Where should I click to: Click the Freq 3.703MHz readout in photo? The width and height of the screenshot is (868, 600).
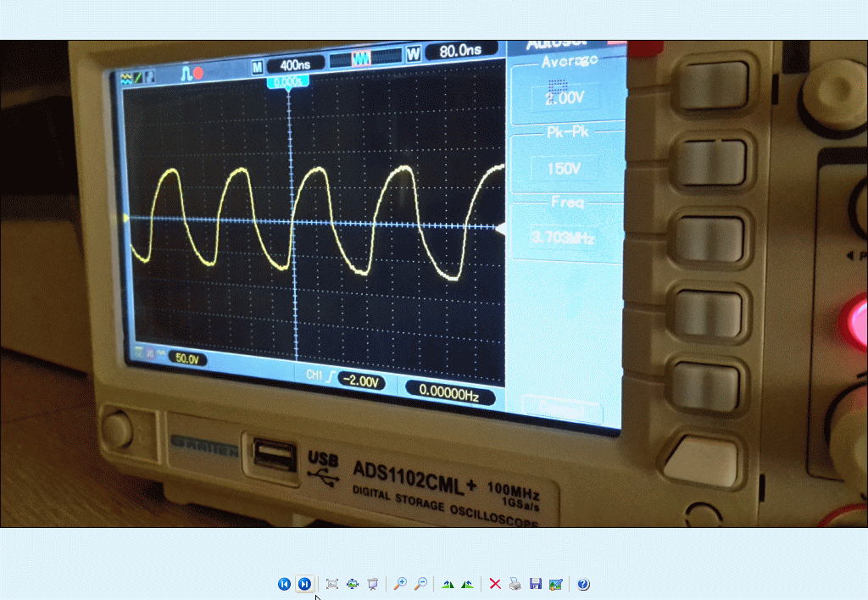pos(563,238)
